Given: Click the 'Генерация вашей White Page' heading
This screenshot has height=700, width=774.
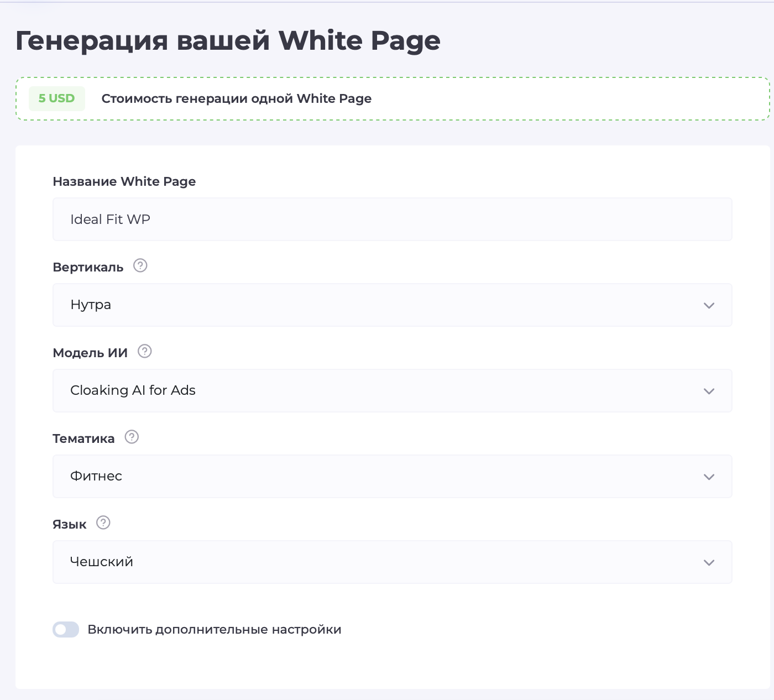Looking at the screenshot, I should coord(228,41).
